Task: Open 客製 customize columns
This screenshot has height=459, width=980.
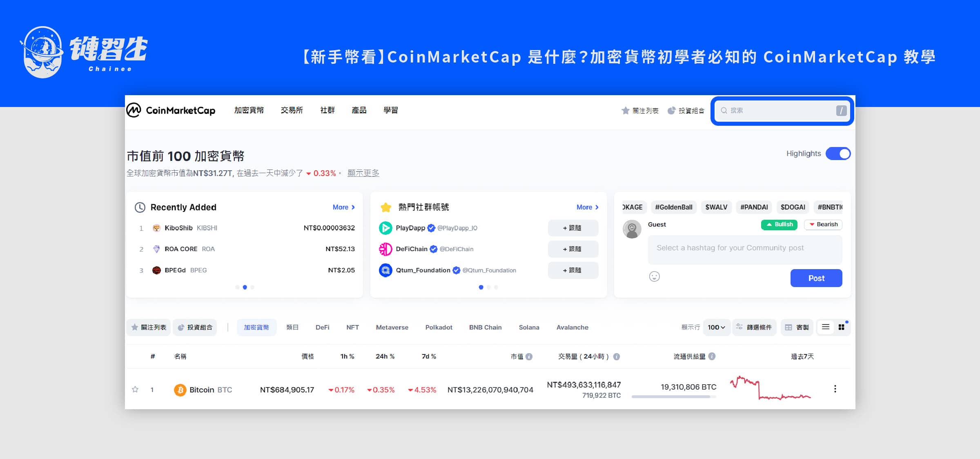Action: [x=797, y=328]
